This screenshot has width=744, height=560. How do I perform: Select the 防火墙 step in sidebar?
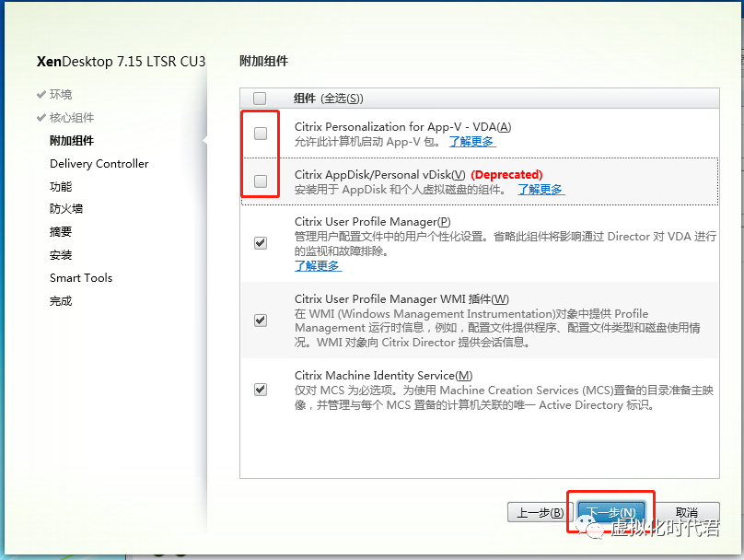tap(66, 209)
